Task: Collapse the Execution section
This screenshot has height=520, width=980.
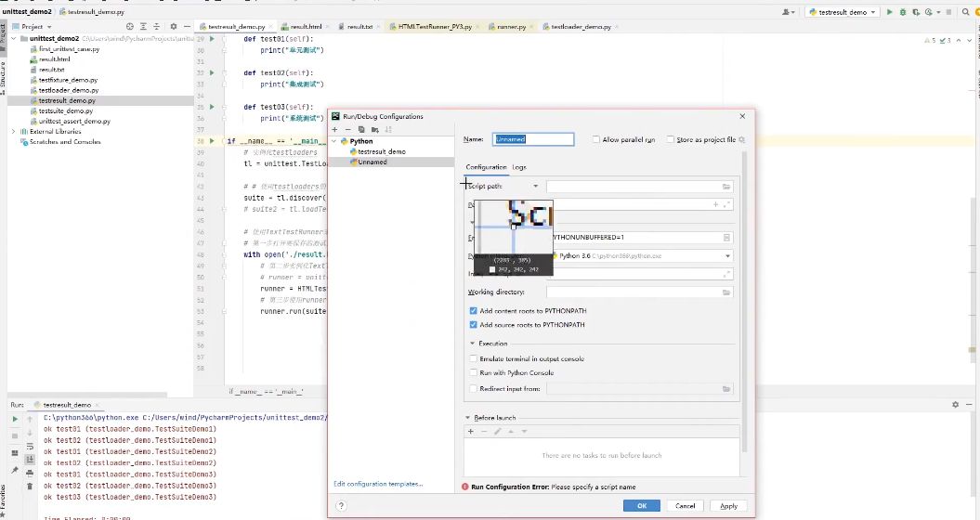Action: pos(471,344)
